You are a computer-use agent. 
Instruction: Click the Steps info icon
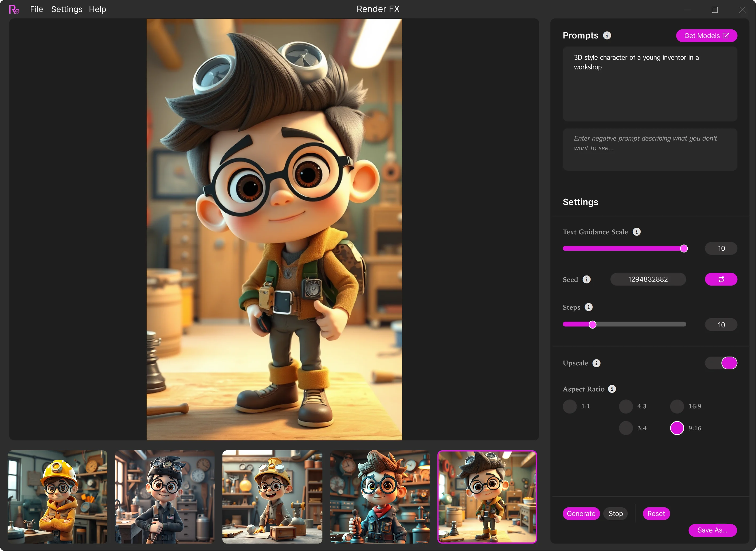(x=589, y=307)
